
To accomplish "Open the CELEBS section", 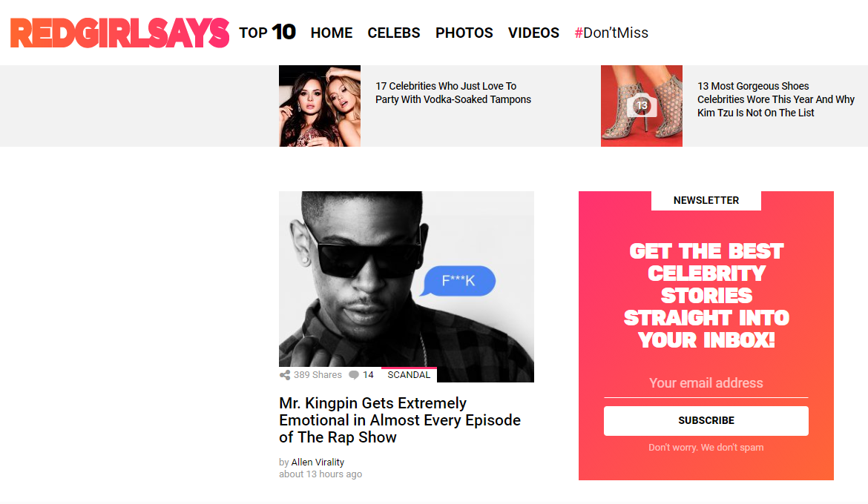I will (x=394, y=33).
